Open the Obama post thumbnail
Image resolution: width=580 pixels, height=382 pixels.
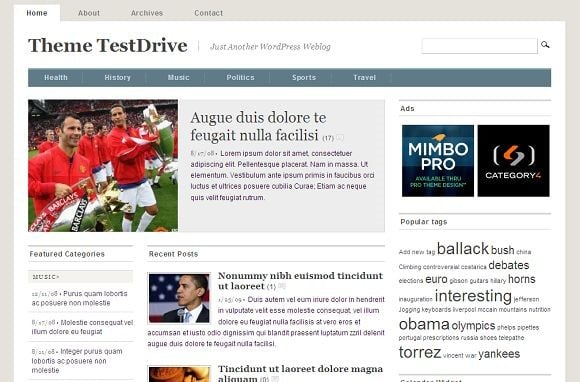point(179,298)
